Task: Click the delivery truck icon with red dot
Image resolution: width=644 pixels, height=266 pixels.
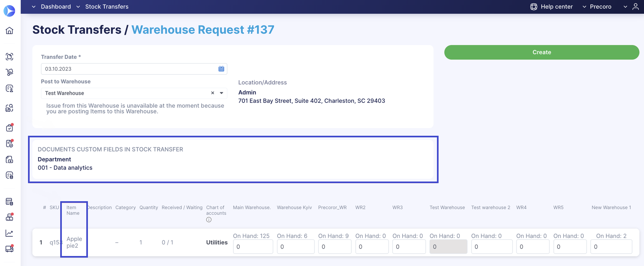Action: tap(10, 249)
